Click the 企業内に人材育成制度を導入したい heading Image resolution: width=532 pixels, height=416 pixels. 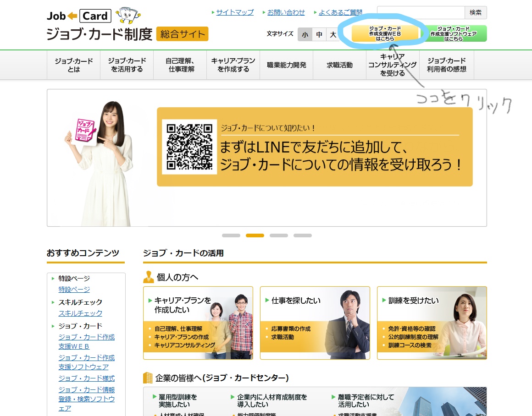point(272,401)
